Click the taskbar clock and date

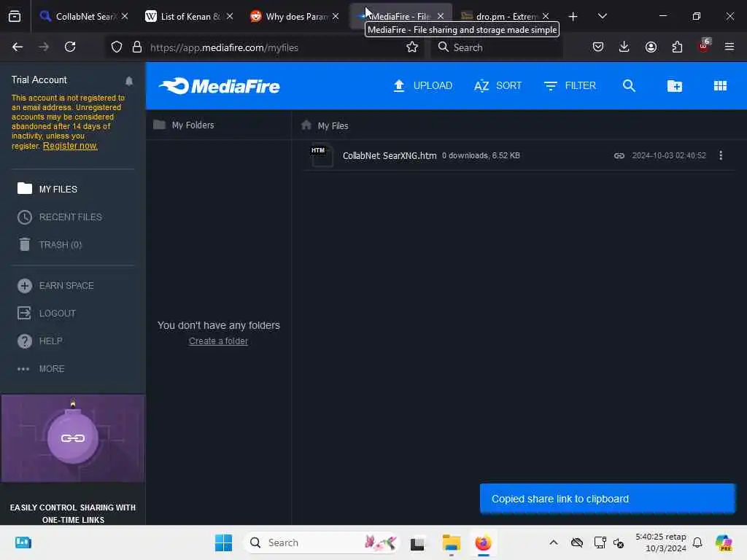pos(660,542)
